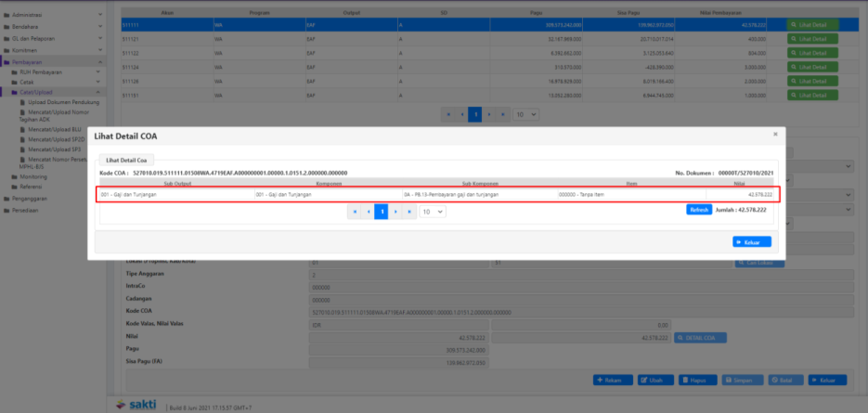
Task: Click last-page icon in dialog pagination
Action: tap(408, 212)
